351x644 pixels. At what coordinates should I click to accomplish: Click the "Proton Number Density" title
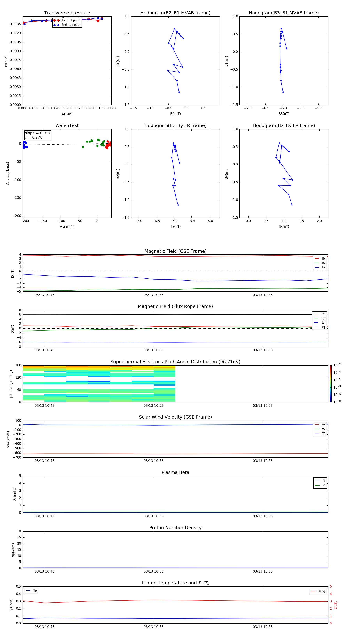[x=175, y=528]
